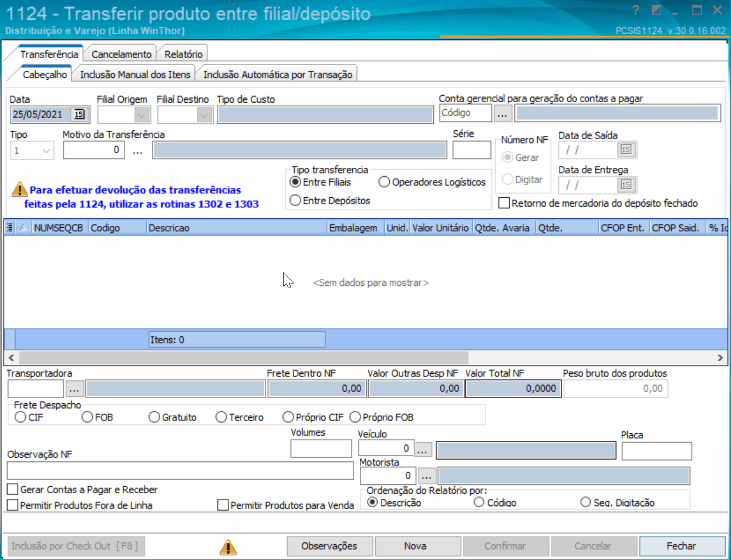The image size is (731, 560).
Task: Click the sort indicator column header icon
Action: 23,228
